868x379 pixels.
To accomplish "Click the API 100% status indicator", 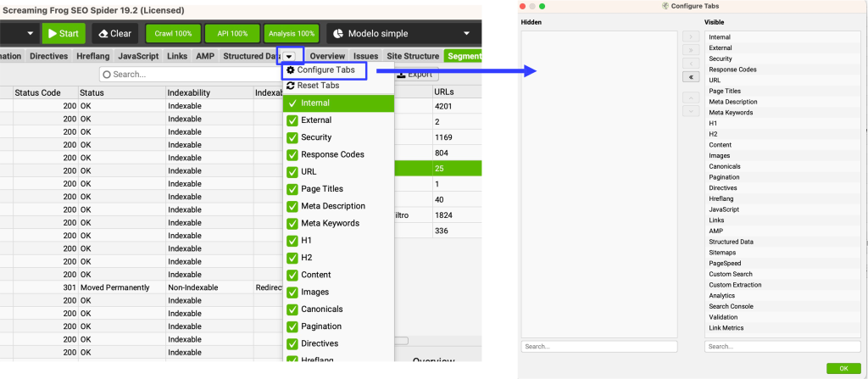I will tap(231, 34).
